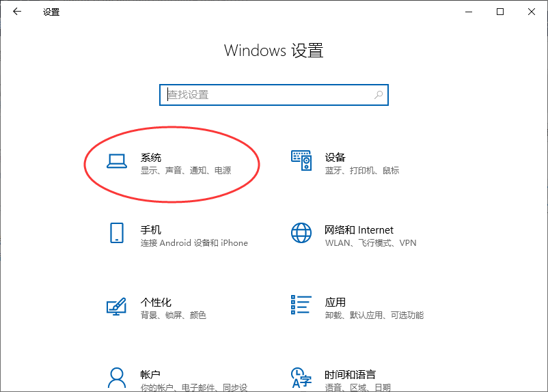This screenshot has height=392, width=548.
Task: Click the 帐户 heading
Action: (x=150, y=374)
